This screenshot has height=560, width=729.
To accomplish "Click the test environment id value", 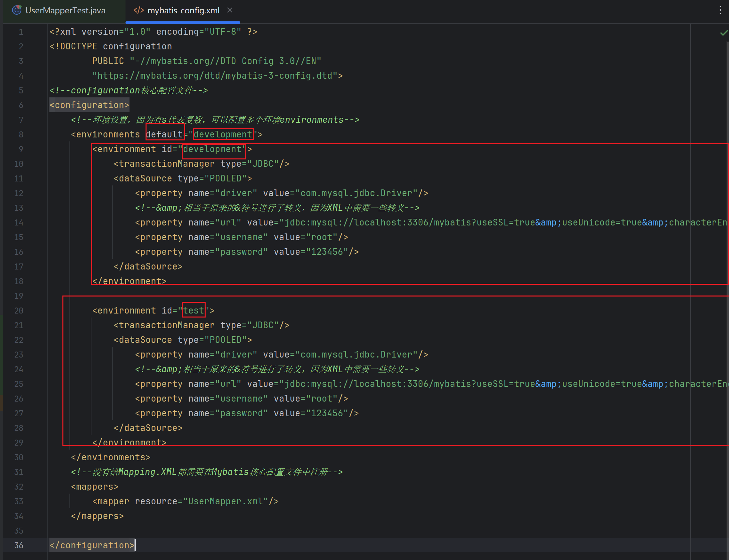I will [x=193, y=311].
